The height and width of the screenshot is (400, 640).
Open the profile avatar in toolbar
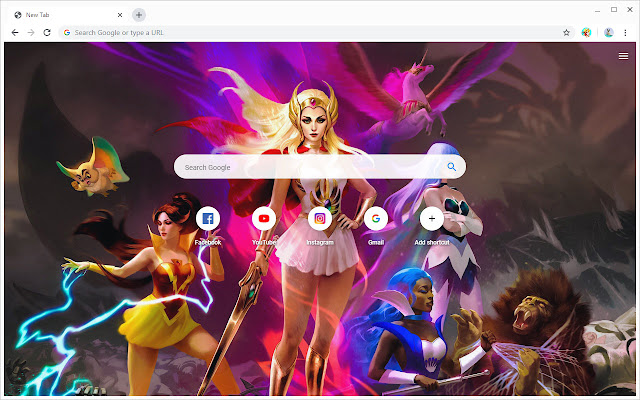point(609,33)
